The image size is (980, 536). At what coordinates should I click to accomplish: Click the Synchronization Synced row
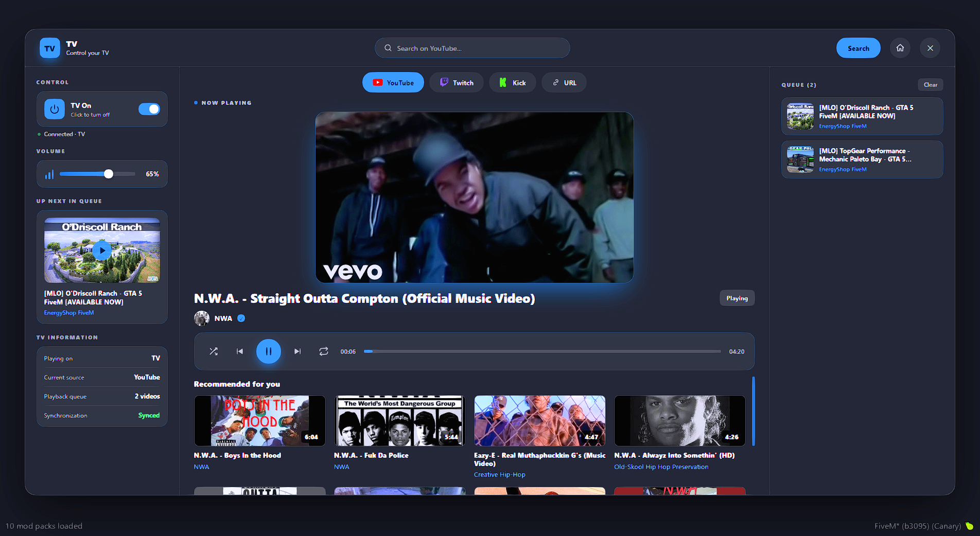tap(102, 416)
